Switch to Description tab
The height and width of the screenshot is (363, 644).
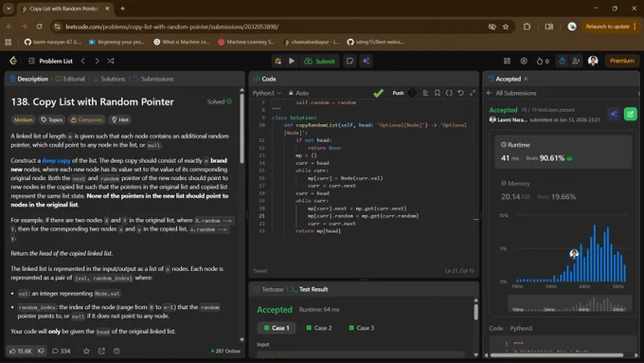point(29,79)
